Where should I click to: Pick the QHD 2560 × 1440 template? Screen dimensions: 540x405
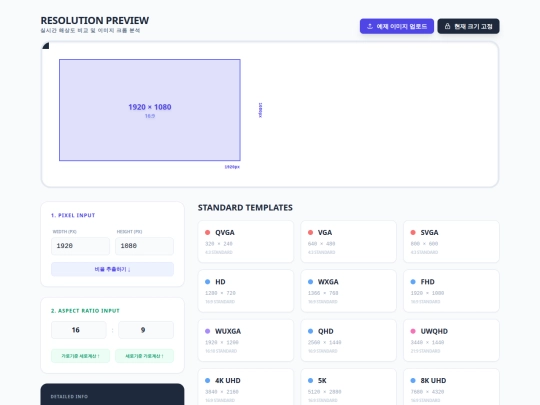point(348,340)
